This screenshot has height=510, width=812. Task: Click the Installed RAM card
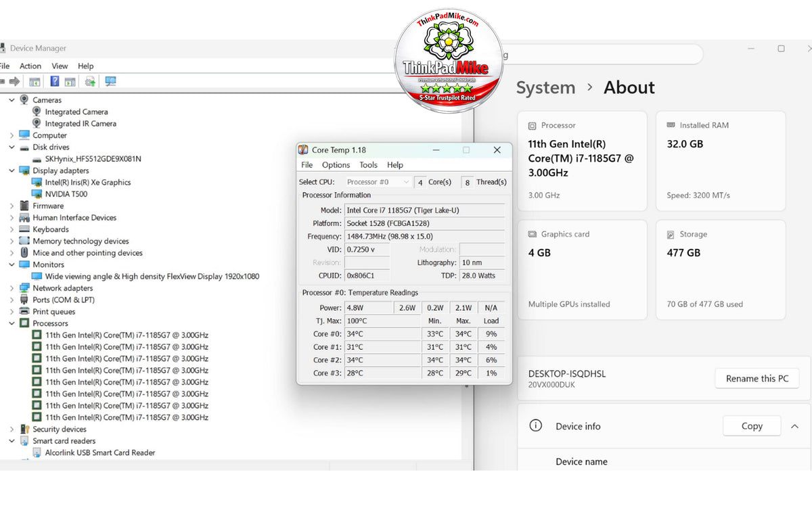click(x=721, y=162)
